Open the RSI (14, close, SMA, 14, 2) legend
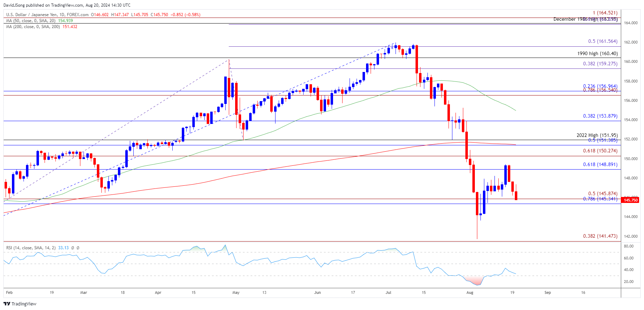Screen dimensions: 644x310 [x=31, y=248]
